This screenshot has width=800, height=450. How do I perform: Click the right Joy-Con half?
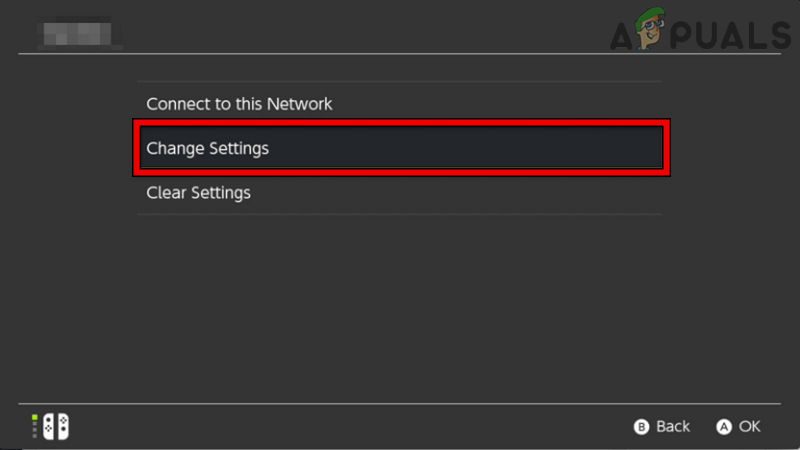click(x=63, y=427)
